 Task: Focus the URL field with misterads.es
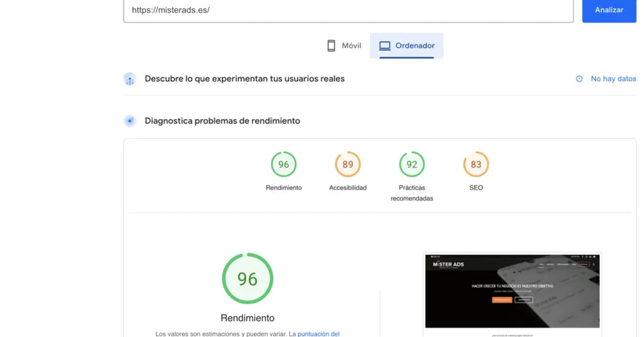click(348, 10)
